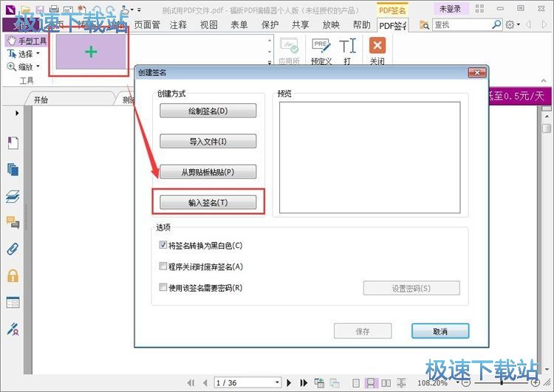Expand the Zoom (缩放) tool dropdown
Screen dimensions: 554x392
point(38,66)
